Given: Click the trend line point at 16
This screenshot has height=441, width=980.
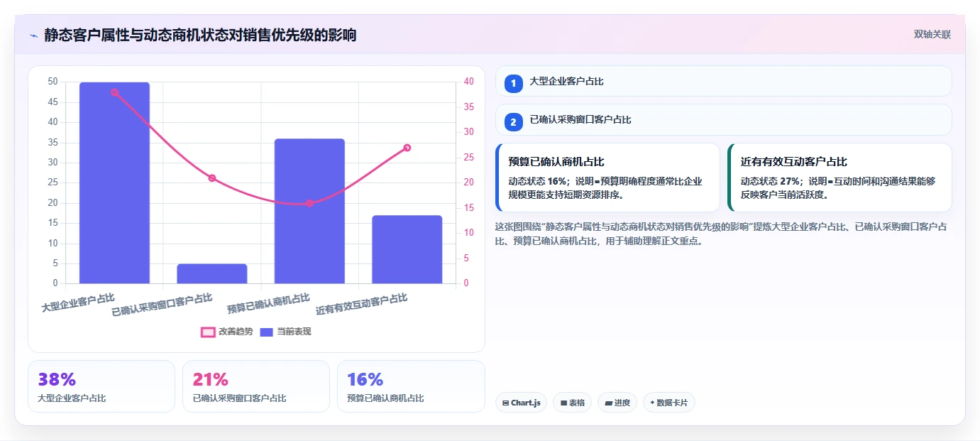Looking at the screenshot, I should (x=309, y=203).
